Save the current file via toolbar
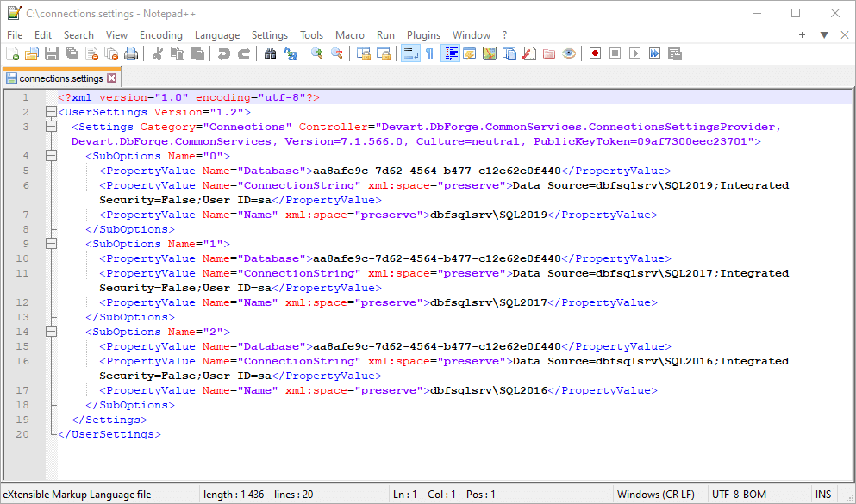Viewport: 856px width, 504px height. coord(52,53)
